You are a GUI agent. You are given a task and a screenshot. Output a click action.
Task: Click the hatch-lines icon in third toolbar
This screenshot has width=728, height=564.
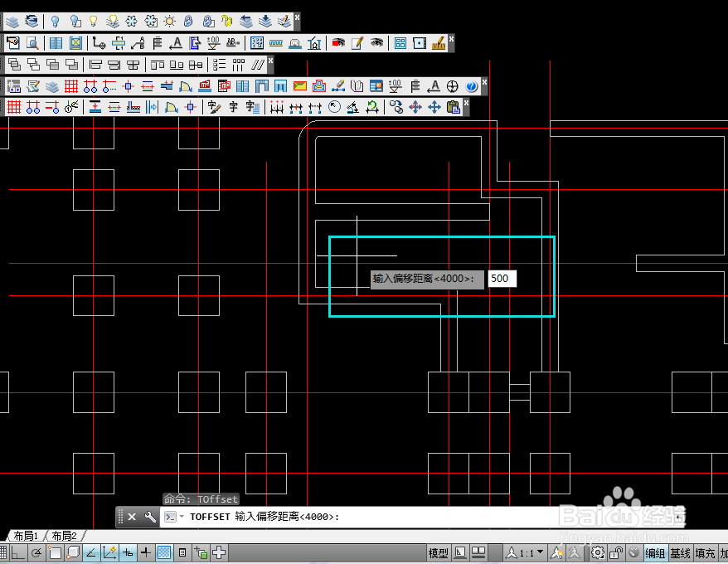click(x=258, y=65)
